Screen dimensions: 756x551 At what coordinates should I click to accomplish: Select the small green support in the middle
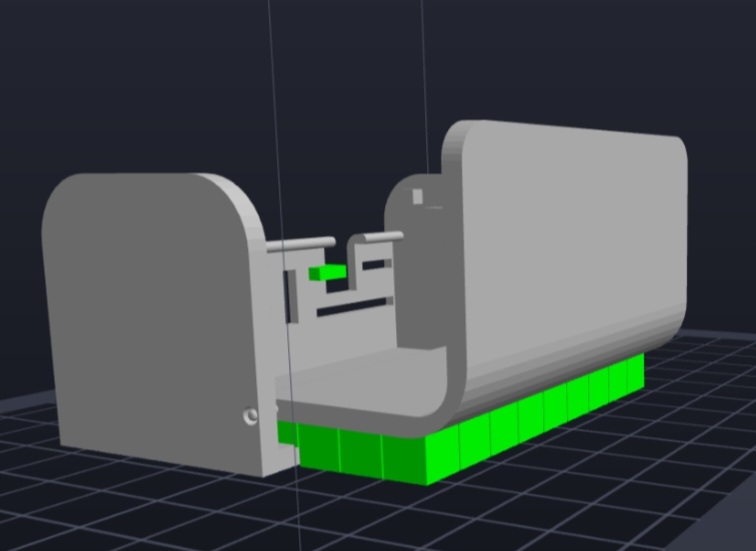tap(327, 272)
